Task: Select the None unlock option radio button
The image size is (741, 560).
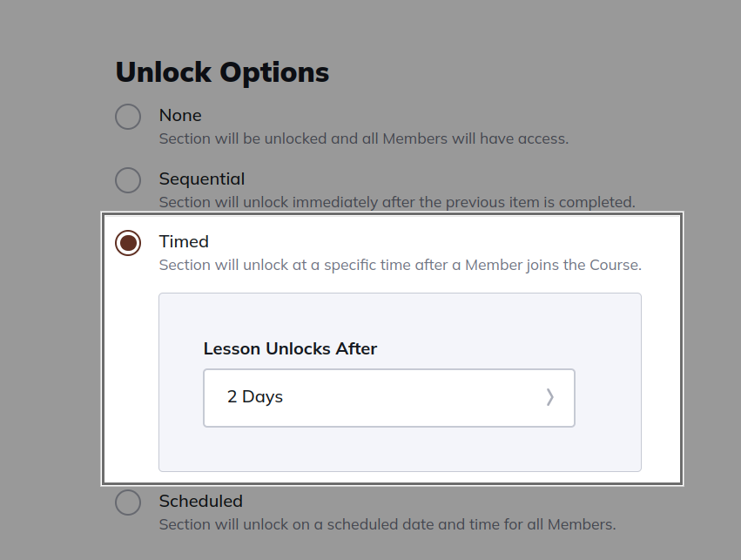Action: [128, 116]
